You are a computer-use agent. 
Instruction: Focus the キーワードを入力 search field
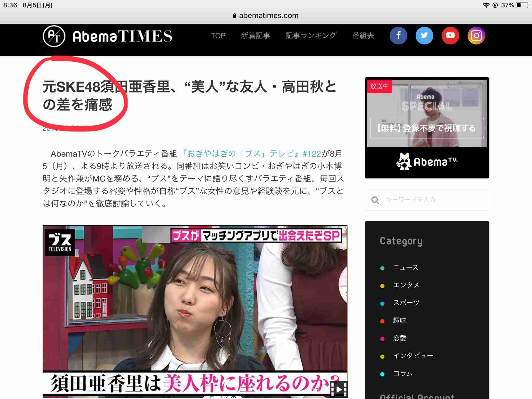(427, 200)
